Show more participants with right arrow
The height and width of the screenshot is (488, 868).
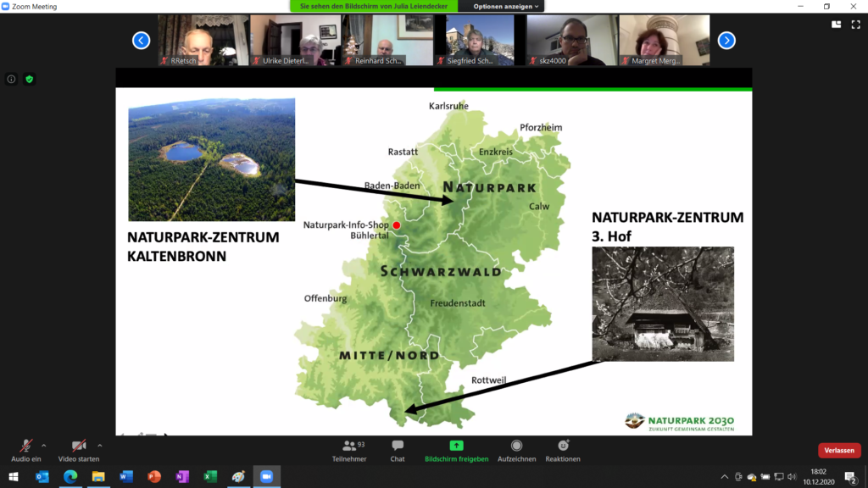click(x=726, y=40)
